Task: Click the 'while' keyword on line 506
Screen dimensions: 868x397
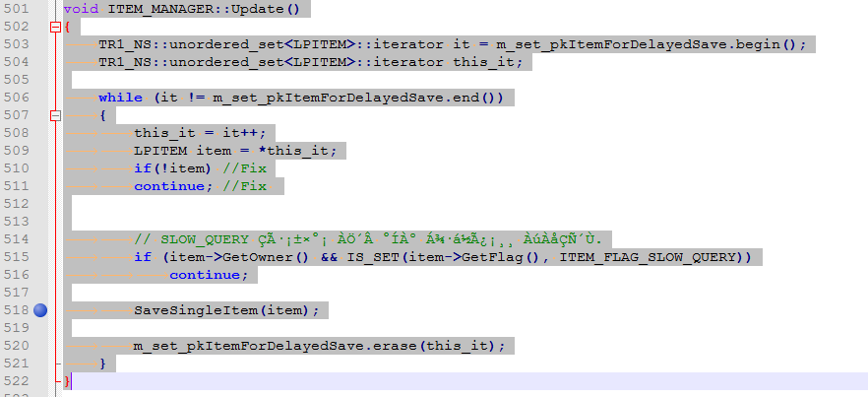Action: point(120,98)
